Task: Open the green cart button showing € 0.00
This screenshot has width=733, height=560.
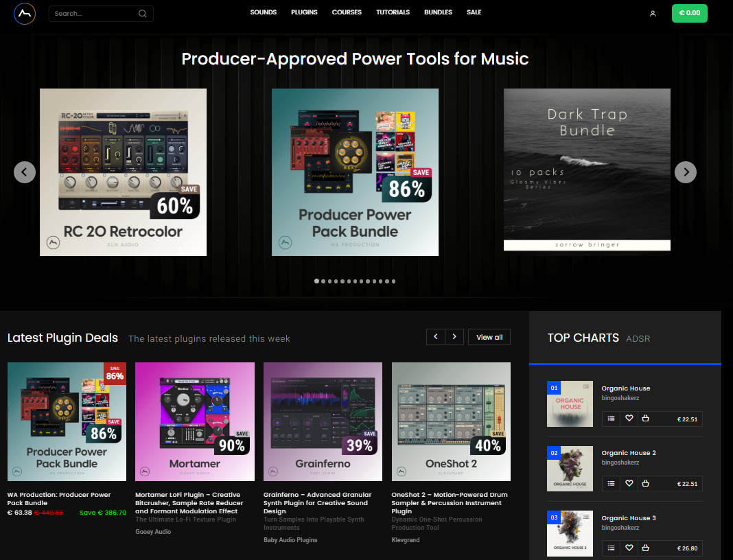Action: pos(689,13)
